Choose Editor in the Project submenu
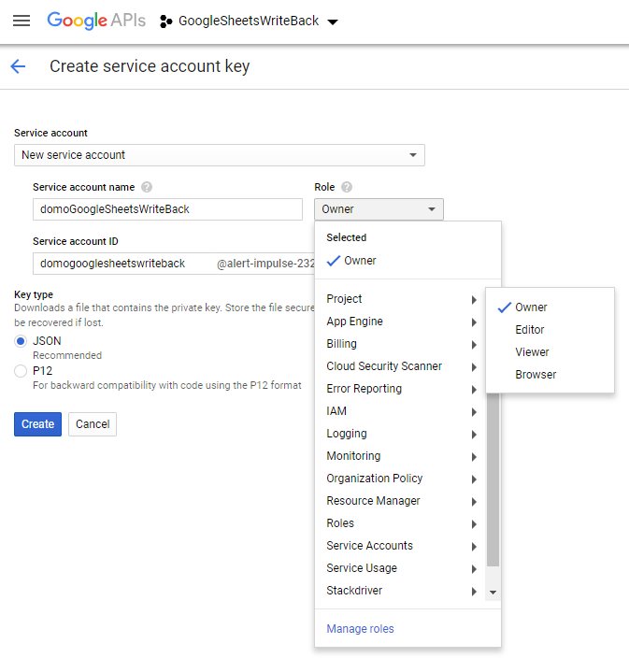The width and height of the screenshot is (629, 672). click(550, 330)
